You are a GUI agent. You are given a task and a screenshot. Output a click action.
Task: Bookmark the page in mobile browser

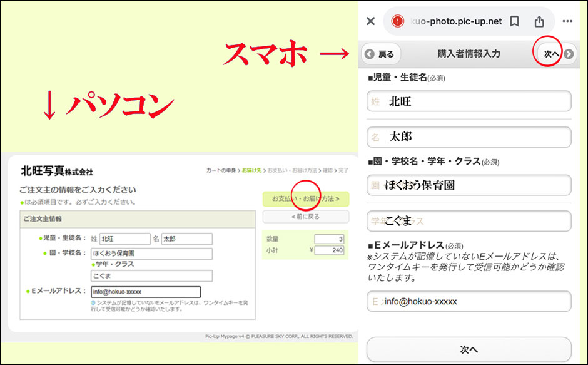[x=514, y=21]
